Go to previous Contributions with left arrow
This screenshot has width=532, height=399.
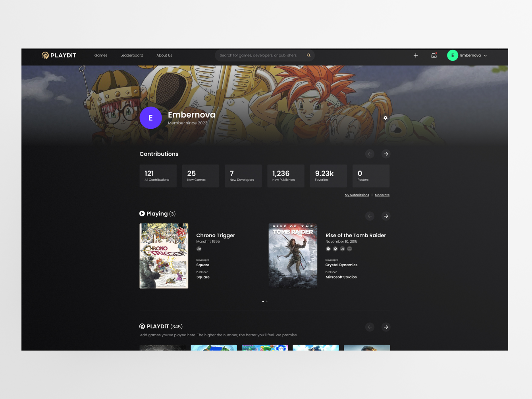click(x=370, y=154)
